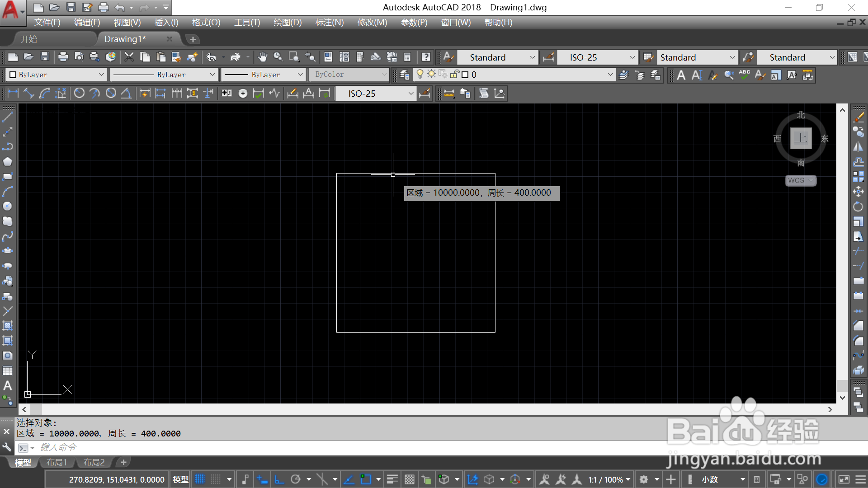Open the 绘图(D) menu
Viewport: 868px width, 488px height.
(288, 23)
